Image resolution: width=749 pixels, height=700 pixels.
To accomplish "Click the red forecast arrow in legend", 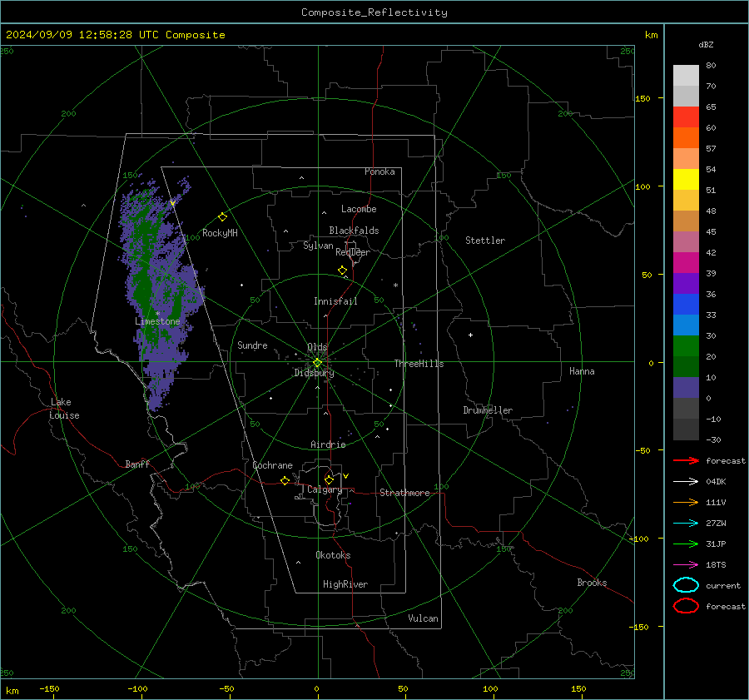I will pos(686,460).
